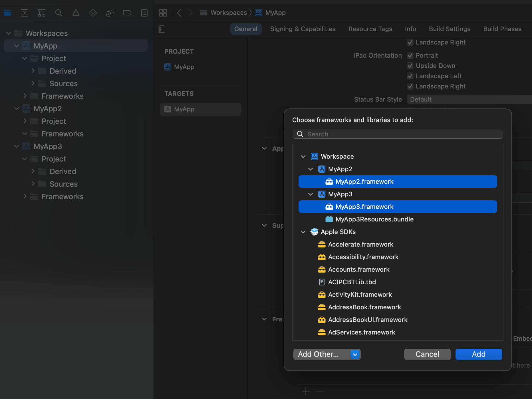Collapse MyApp3 group in the dialog
The image size is (532, 399).
(x=311, y=194)
